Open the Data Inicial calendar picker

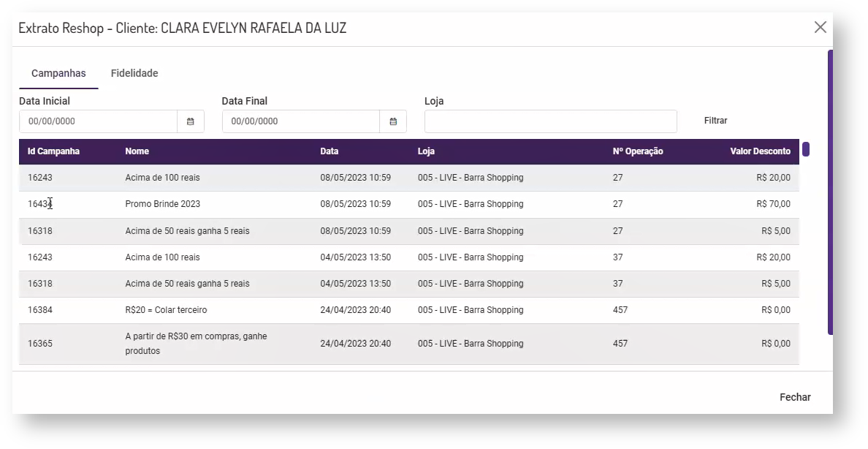tap(190, 121)
